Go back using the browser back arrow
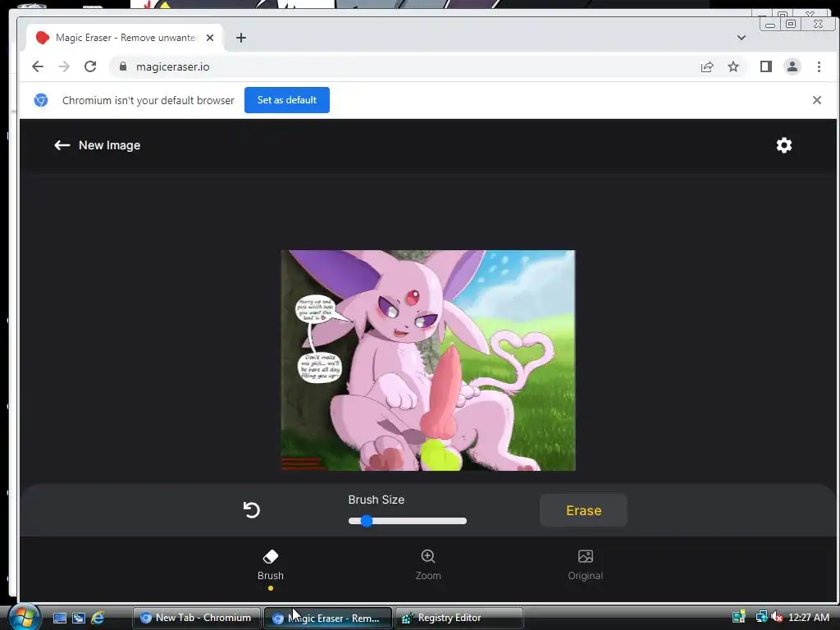This screenshot has width=840, height=630. click(x=38, y=66)
